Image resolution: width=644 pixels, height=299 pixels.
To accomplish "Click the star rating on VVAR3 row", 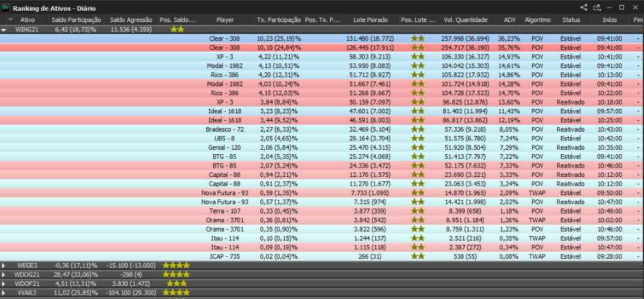I will point(177,293).
